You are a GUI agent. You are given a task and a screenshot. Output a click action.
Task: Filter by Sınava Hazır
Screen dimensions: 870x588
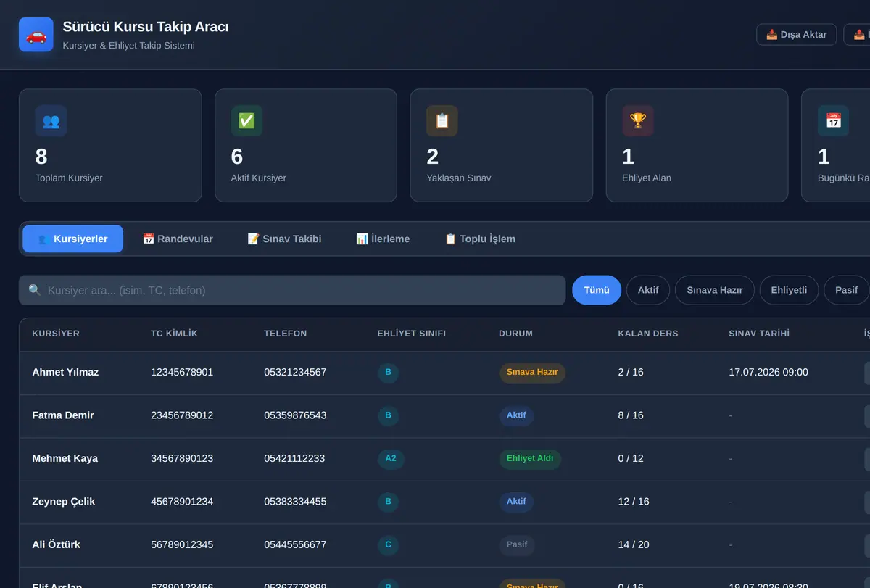(x=715, y=290)
